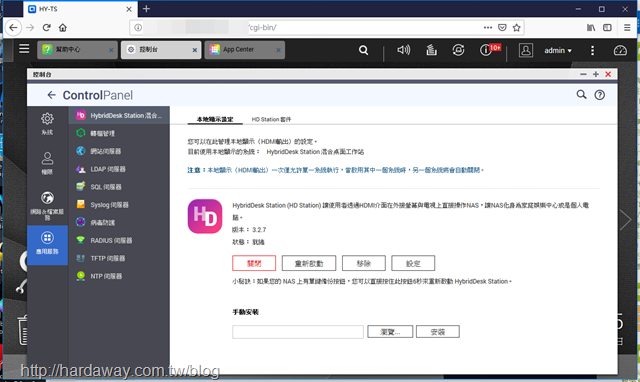Close the App Center taskbar tab
The height and width of the screenshot is (382, 640).
pyautogui.click(x=278, y=50)
